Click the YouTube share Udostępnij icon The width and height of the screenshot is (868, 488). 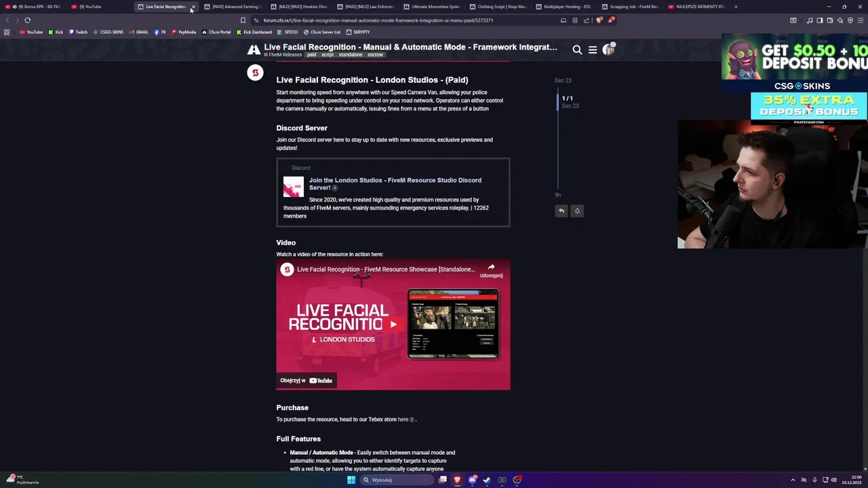491,270
